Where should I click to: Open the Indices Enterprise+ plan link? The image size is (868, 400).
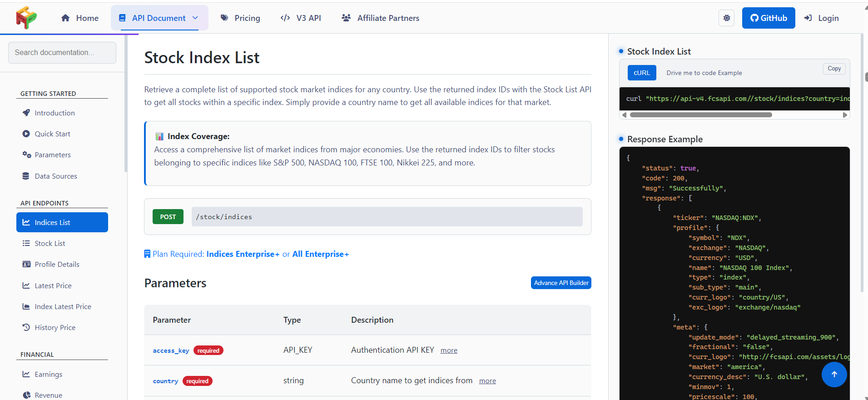243,254
